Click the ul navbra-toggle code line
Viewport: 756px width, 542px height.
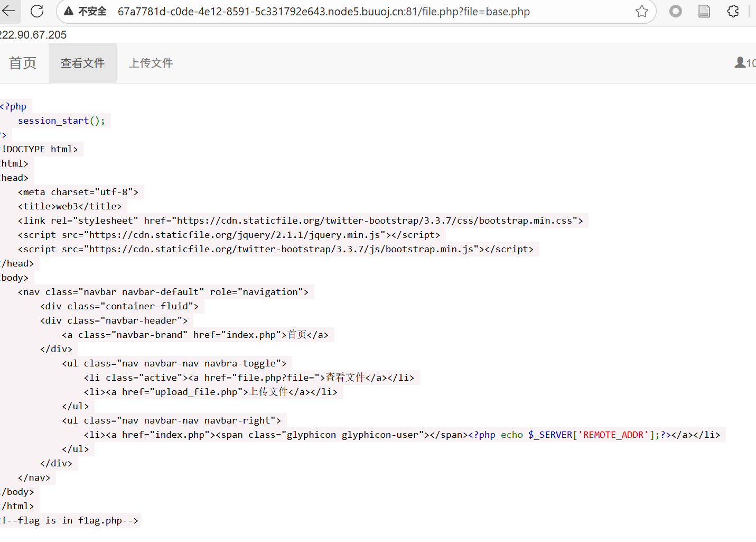point(174,363)
